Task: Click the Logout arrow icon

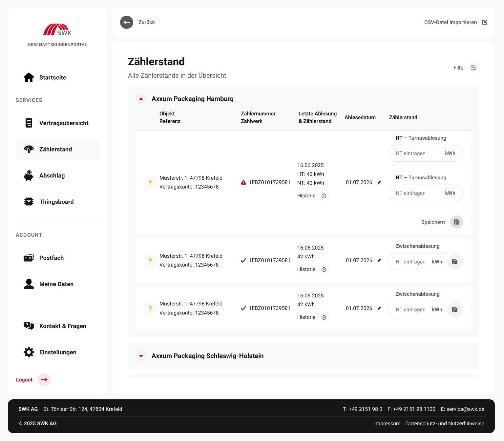Action: click(44, 380)
